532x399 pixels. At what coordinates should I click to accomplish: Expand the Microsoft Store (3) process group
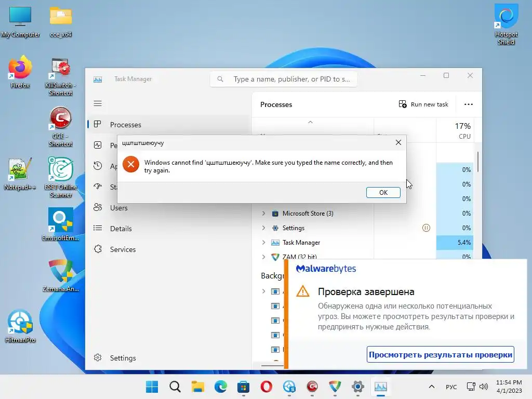click(263, 214)
